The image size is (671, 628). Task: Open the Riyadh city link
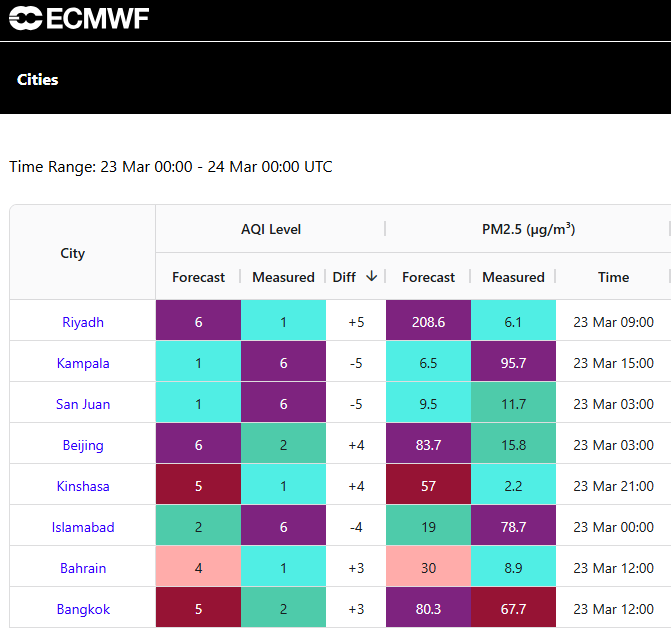[x=83, y=322]
